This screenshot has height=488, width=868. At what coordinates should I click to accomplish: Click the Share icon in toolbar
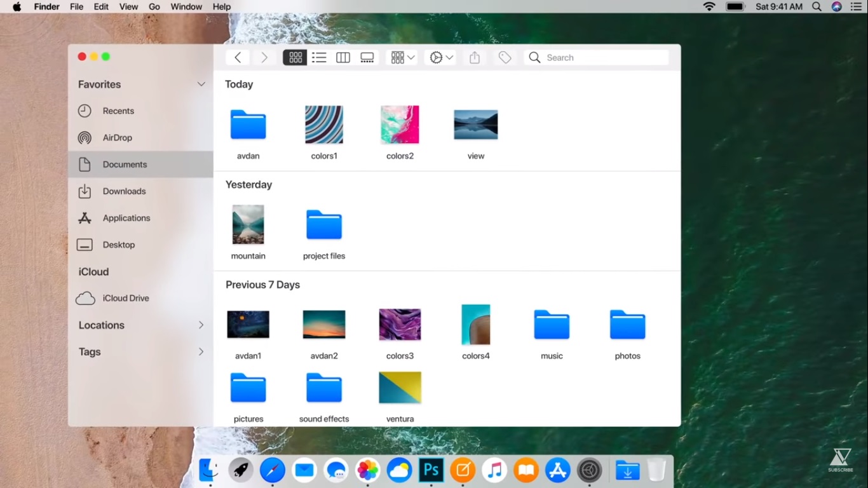pos(475,58)
